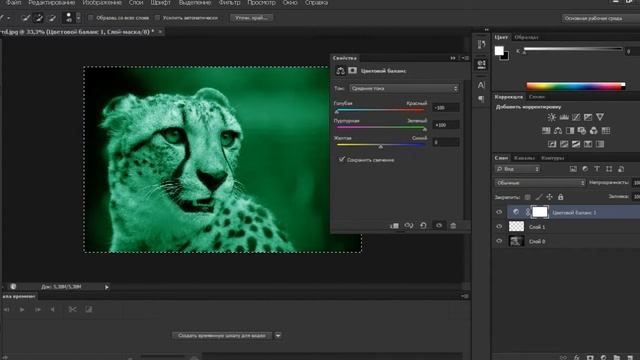Delete the adjustment layer via trash icon in Properties

[453, 226]
